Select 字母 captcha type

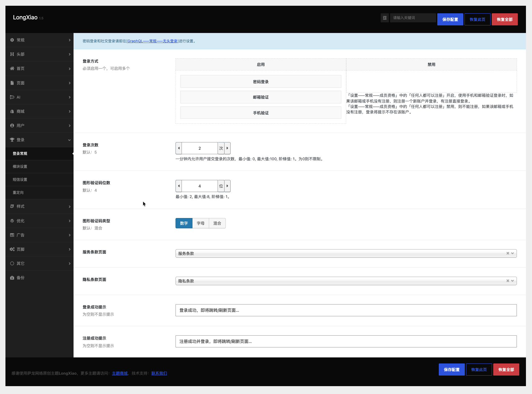[201, 223]
